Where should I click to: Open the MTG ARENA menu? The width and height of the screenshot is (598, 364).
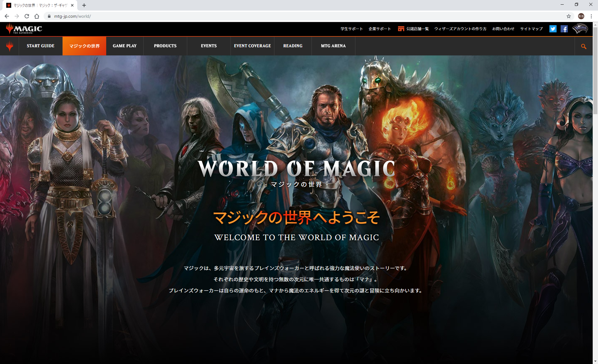pyautogui.click(x=333, y=46)
